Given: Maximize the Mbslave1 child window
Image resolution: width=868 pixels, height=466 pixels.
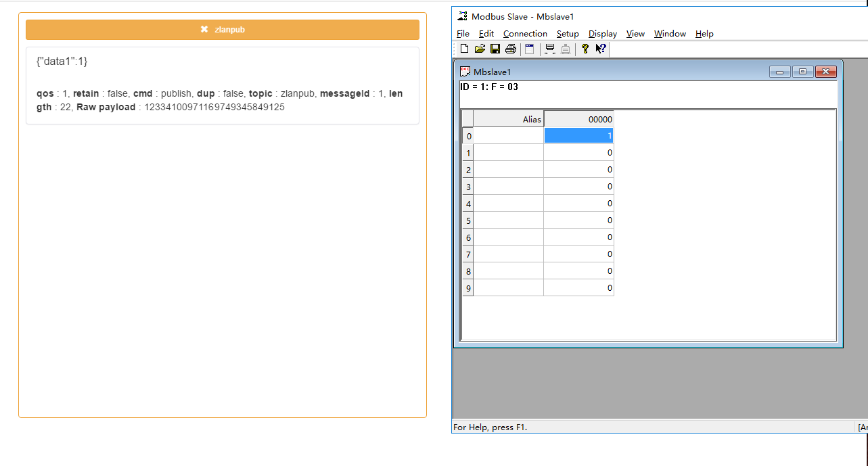Looking at the screenshot, I should (802, 72).
